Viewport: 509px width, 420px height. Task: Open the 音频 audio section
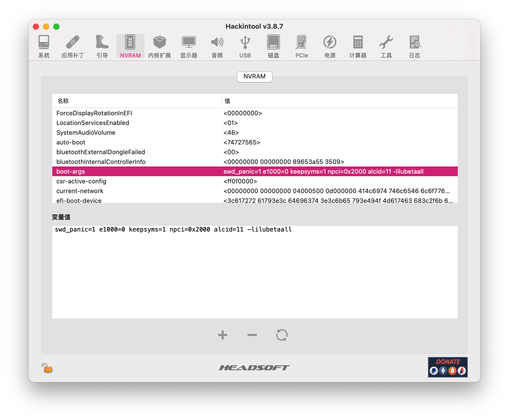pos(217,46)
